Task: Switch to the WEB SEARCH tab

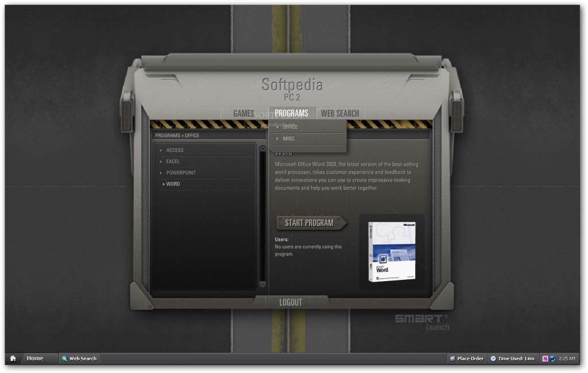Action: tap(340, 113)
